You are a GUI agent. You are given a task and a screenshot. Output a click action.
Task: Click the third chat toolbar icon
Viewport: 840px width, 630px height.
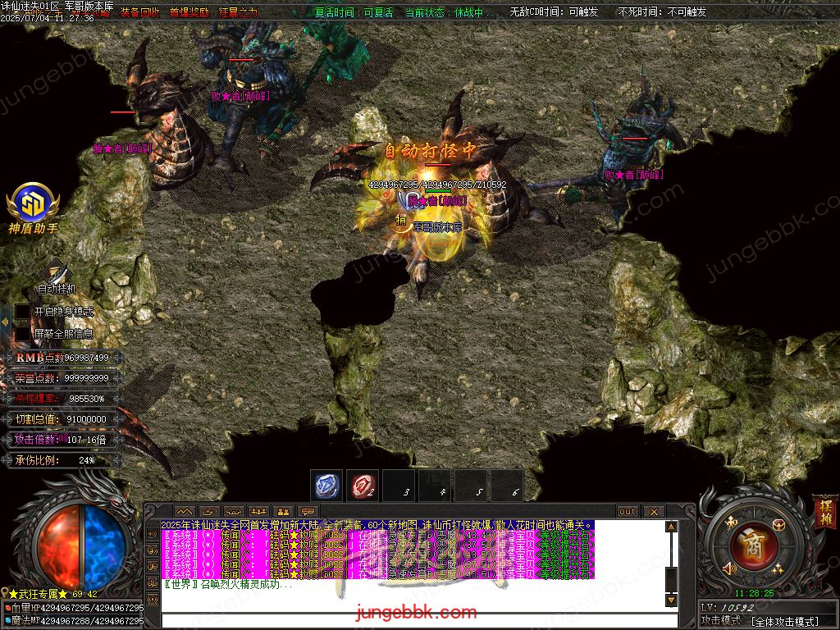[x=234, y=512]
